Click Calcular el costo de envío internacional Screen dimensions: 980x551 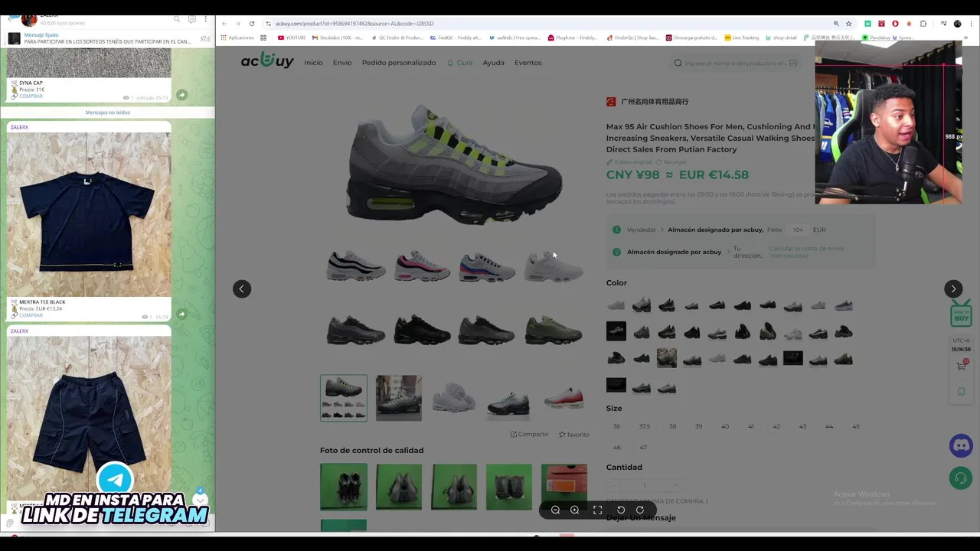coord(806,252)
